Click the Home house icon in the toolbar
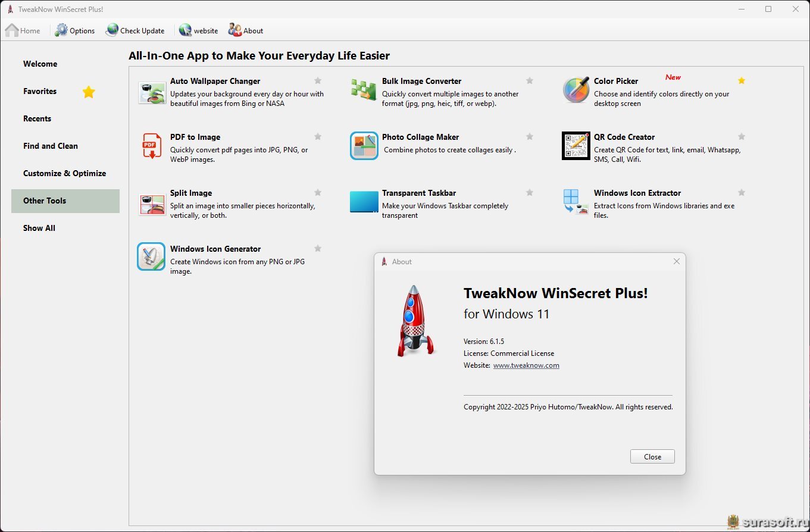 pos(12,30)
